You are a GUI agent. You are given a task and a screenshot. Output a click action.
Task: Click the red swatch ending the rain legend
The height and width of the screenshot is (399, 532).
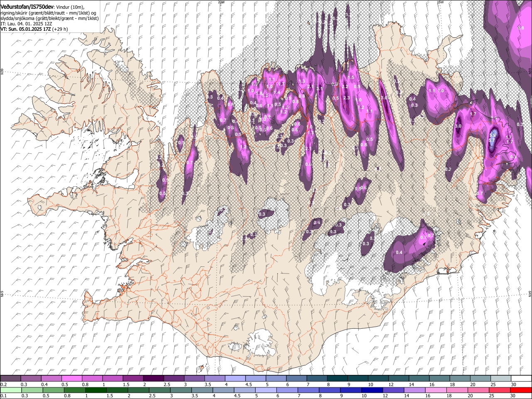pyautogui.click(x=521, y=390)
